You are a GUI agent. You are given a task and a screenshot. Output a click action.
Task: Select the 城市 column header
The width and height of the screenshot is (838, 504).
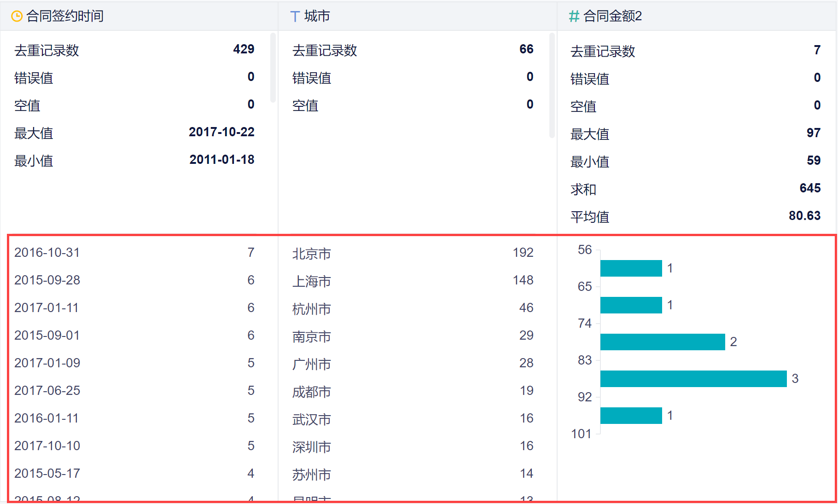(317, 17)
